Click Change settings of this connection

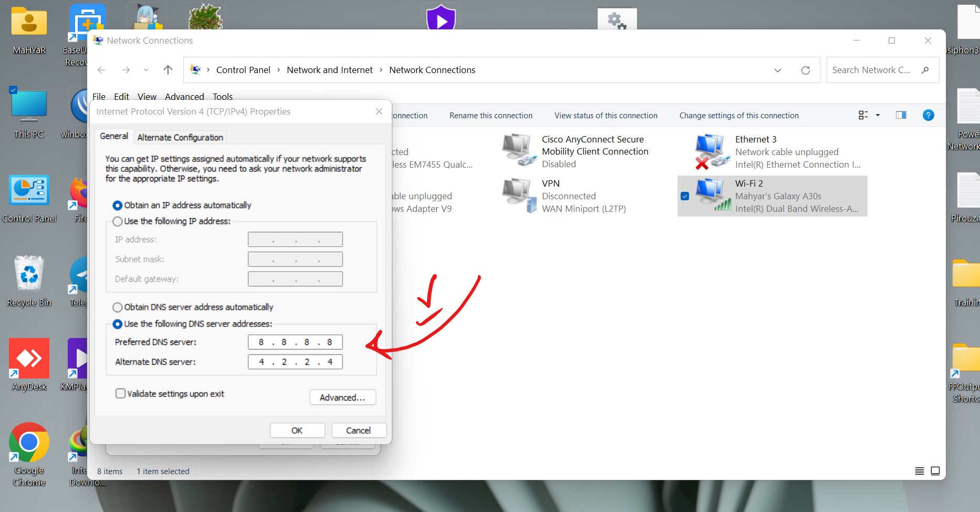pos(739,116)
